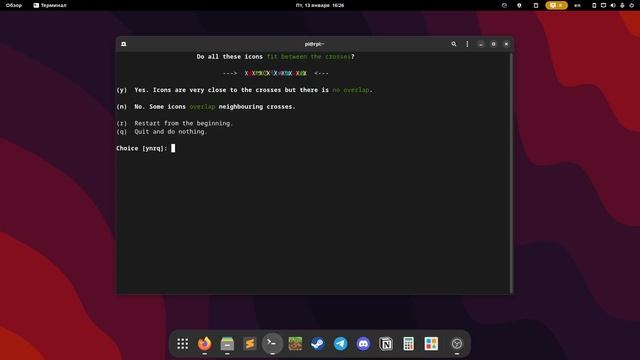Open the colorful tiles app in dock
The height and width of the screenshot is (360, 640).
(431, 344)
